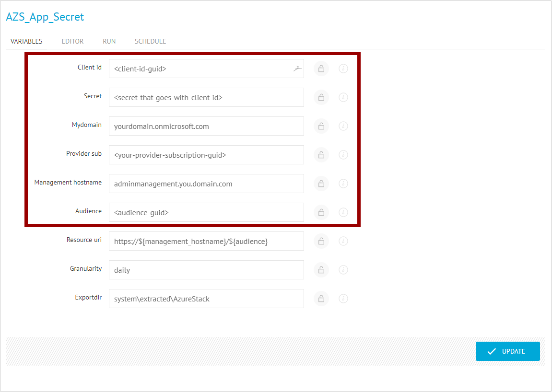
Task: Click the Audience label
Action: point(88,211)
